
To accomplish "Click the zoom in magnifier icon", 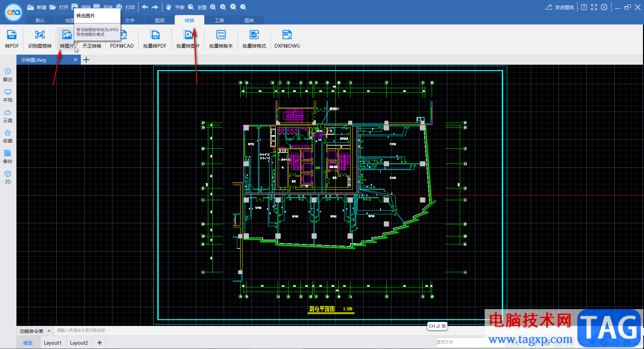I will pos(233,7).
